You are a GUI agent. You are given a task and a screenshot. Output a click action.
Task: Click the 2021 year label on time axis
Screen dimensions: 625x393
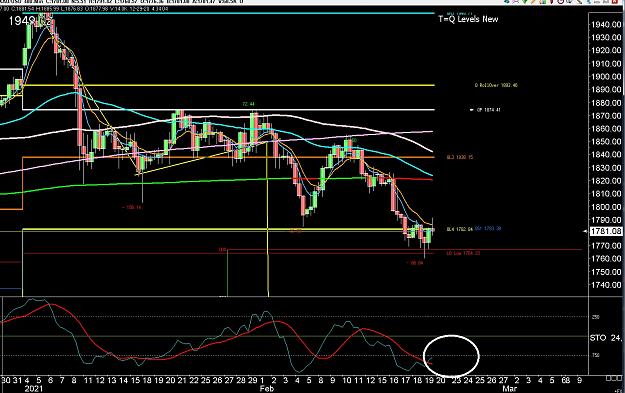(x=33, y=388)
